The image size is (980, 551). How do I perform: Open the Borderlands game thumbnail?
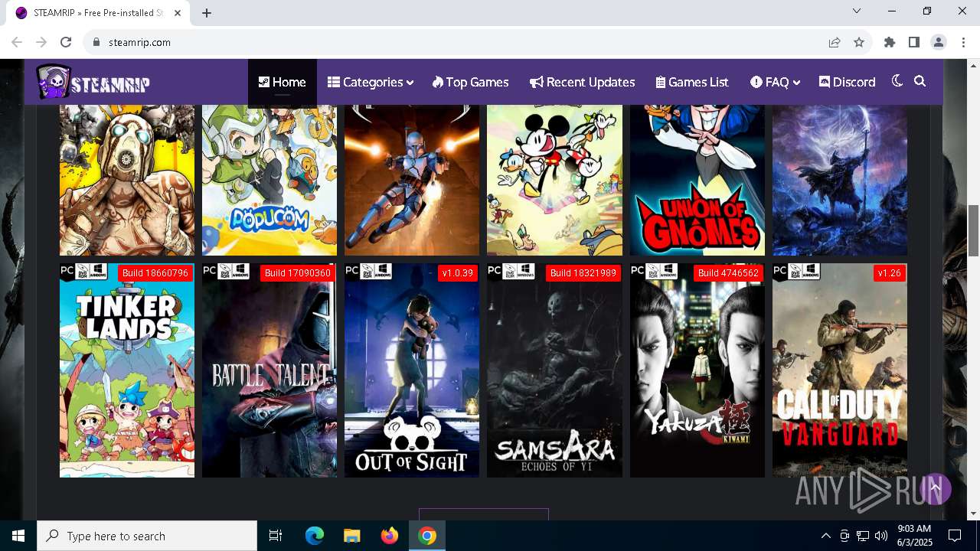pyautogui.click(x=127, y=180)
